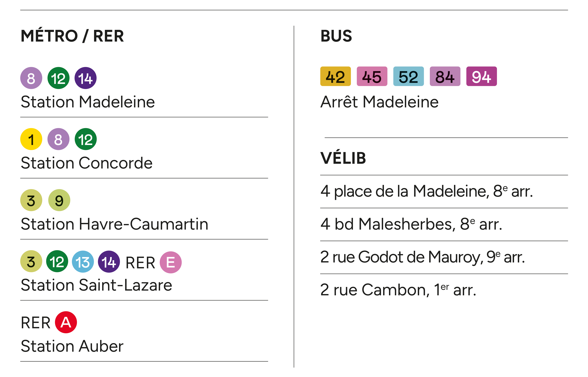588x377 pixels.
Task: Click the line 3 icon at Saint-Lazare
Action: pos(31,261)
